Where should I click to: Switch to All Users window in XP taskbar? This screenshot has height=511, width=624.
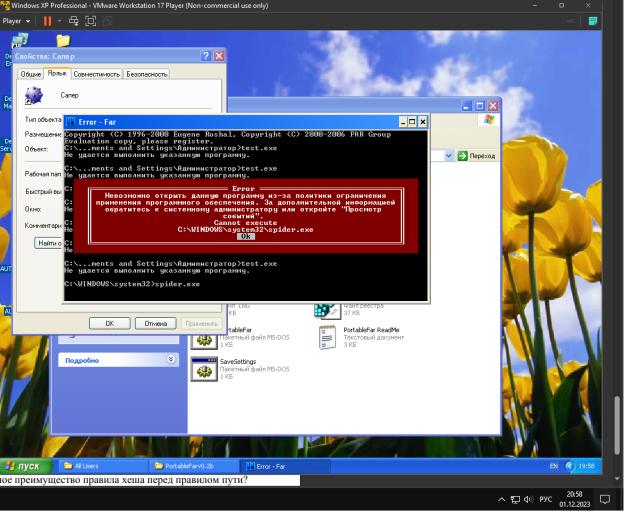point(103,466)
